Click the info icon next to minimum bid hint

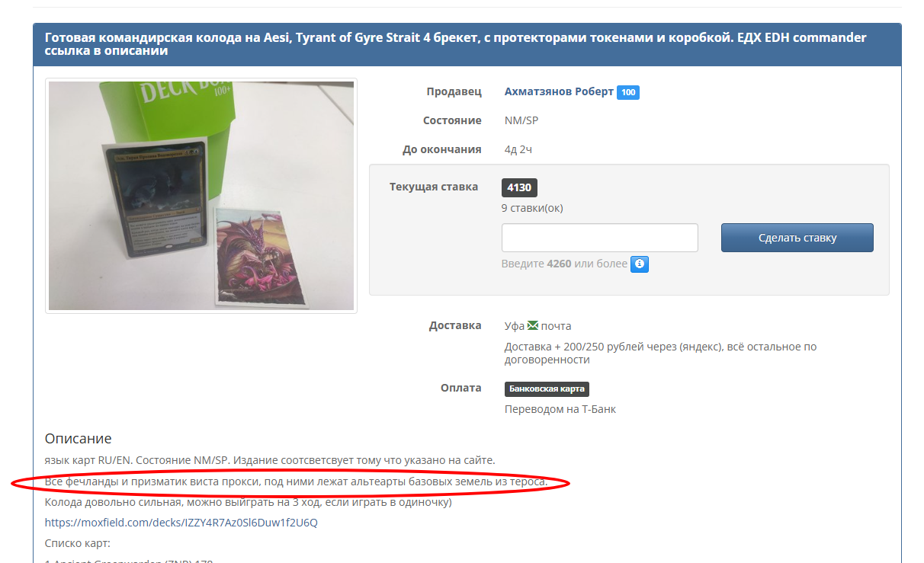[640, 264]
